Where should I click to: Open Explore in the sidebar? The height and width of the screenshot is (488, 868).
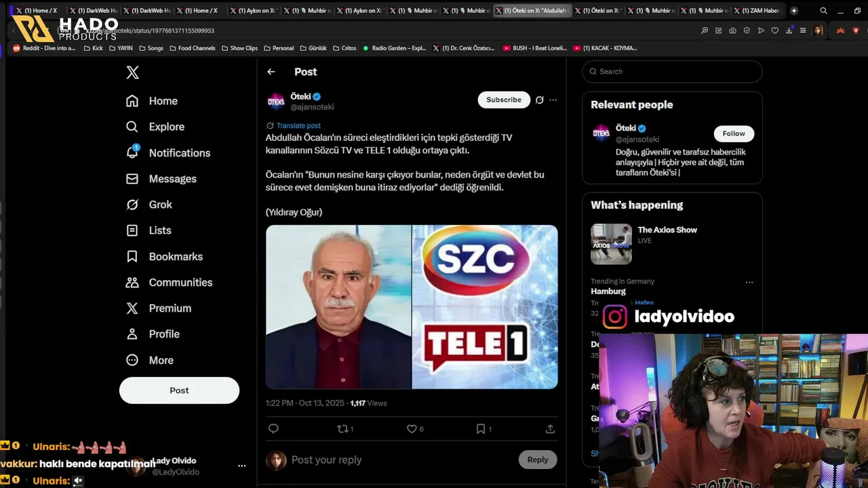[x=155, y=127]
